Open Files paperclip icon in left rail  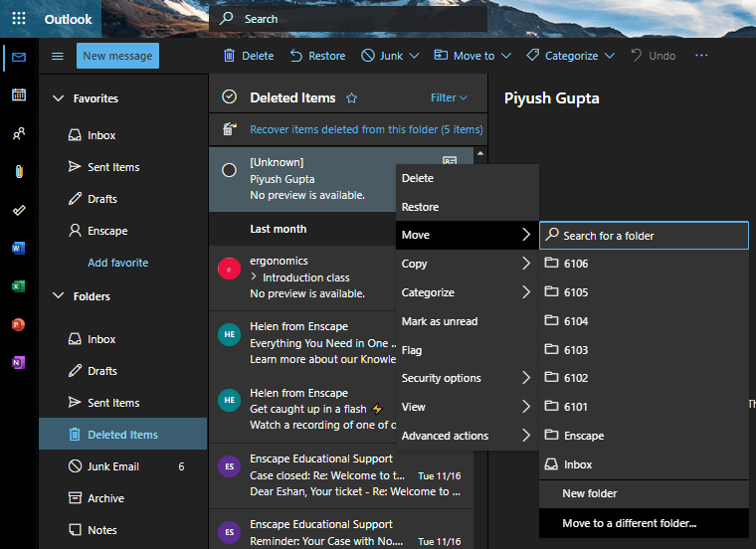pos(19,172)
